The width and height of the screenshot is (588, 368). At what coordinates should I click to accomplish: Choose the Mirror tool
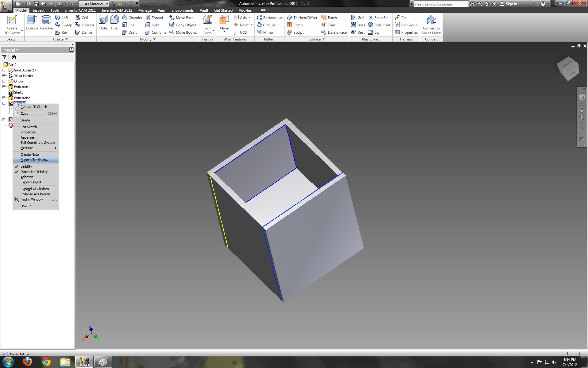click(265, 33)
